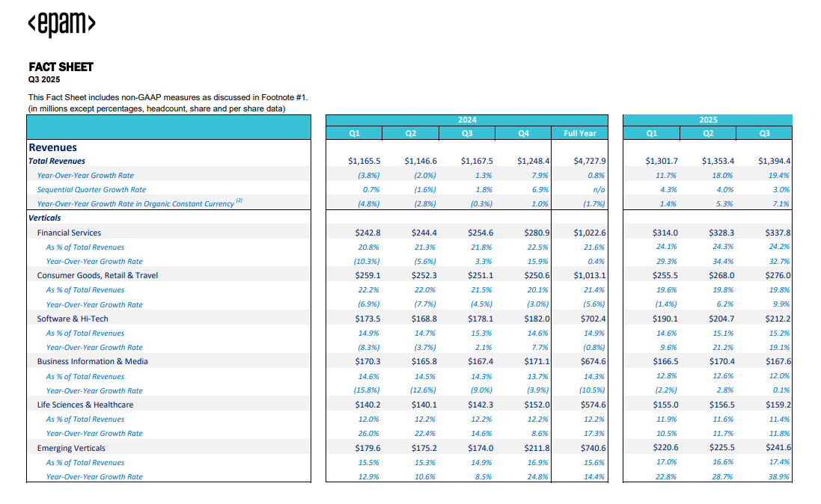
Task: Select Life Sciences Q3 2025 value $159.2
Action: tap(778, 405)
